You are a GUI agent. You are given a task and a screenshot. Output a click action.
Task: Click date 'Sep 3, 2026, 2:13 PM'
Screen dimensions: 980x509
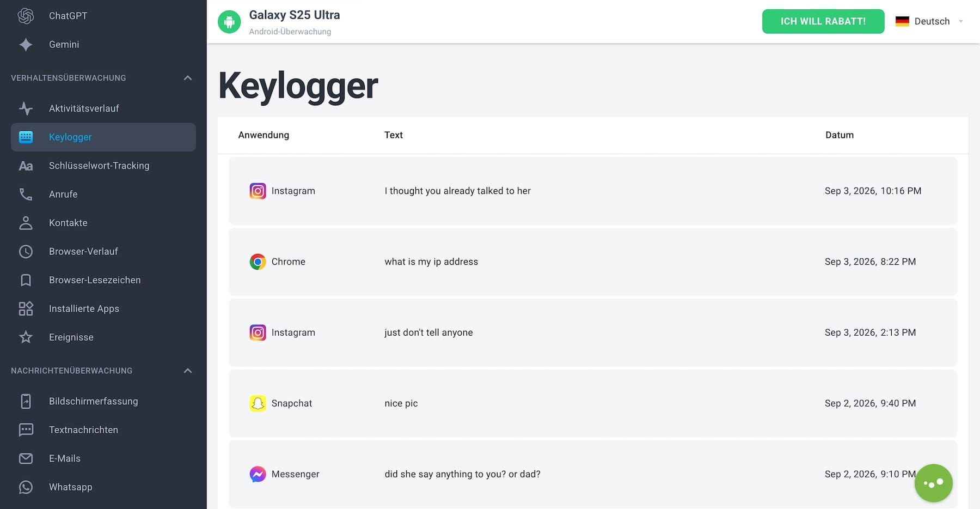(870, 333)
